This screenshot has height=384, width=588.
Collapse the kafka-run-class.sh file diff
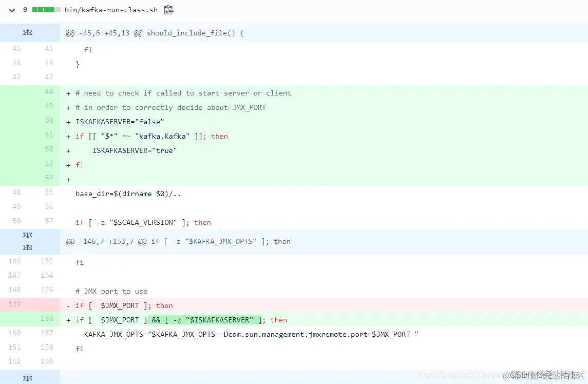pyautogui.click(x=12, y=10)
